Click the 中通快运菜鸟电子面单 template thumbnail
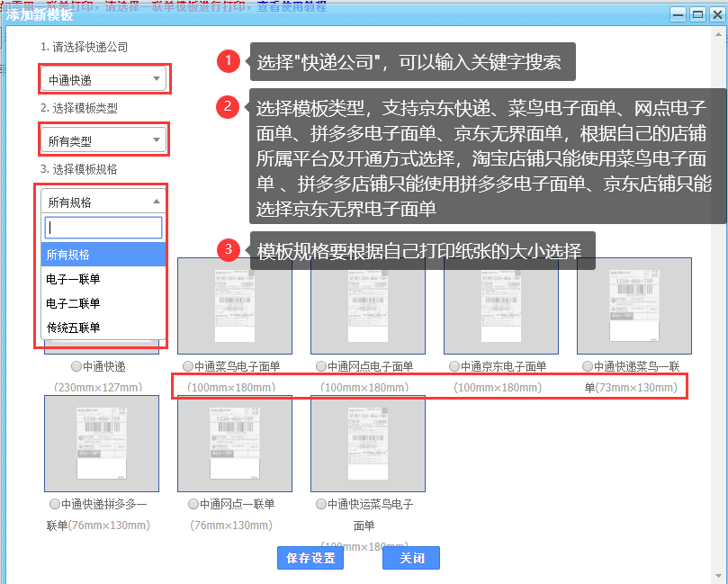This screenshot has width=728, height=584. (368, 444)
